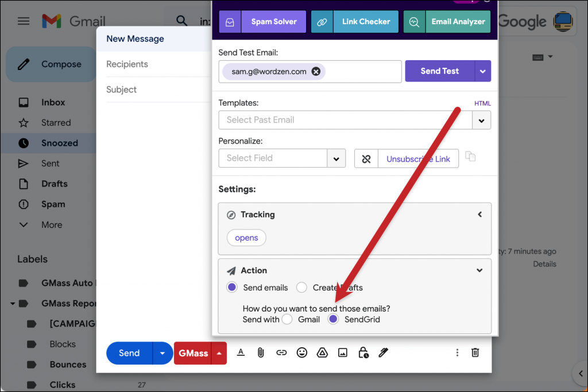Click the insert link icon
The image size is (588, 392).
281,352
